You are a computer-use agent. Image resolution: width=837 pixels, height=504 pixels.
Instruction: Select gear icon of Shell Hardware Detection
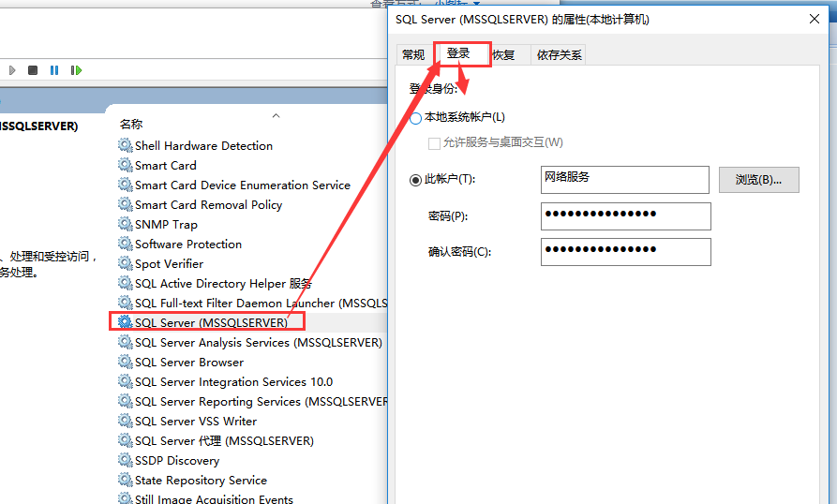pos(126,145)
